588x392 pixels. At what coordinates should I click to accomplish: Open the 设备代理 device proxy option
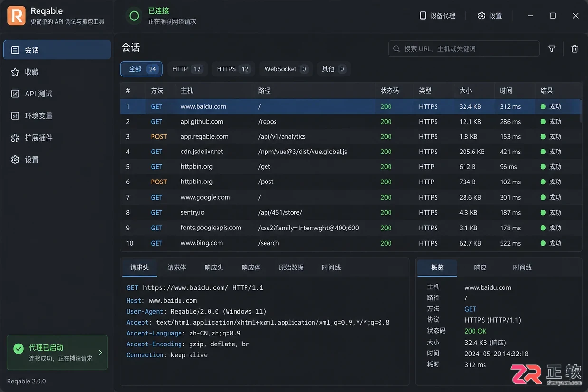coord(437,16)
